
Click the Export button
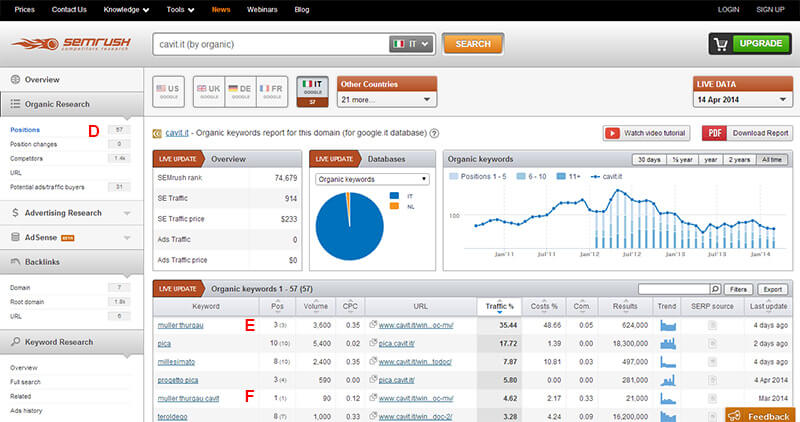772,289
